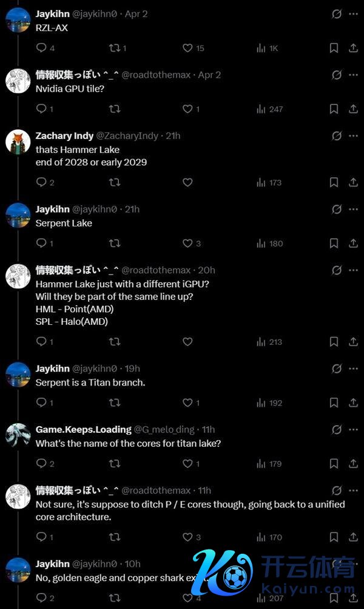This screenshot has width=364, height=609.
Task: Click Zachary Indy's fox avatar
Action: click(x=18, y=141)
